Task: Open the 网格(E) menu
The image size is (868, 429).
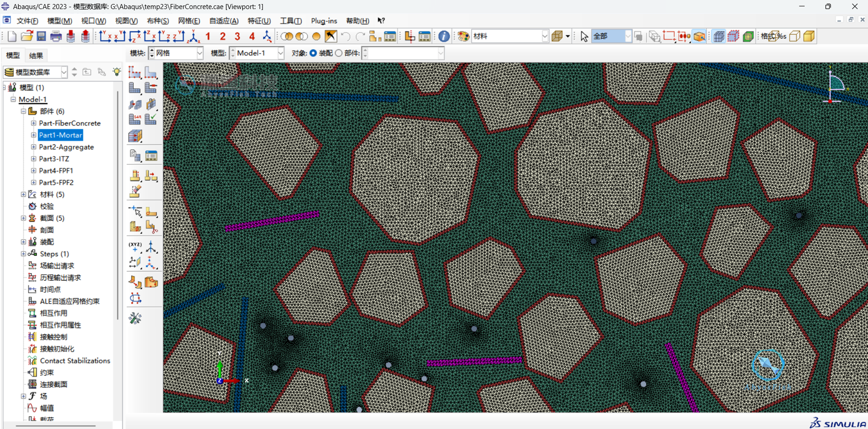Action: (189, 21)
